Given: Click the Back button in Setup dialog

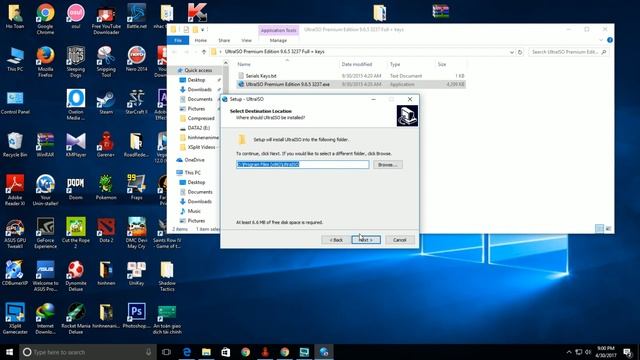Looking at the screenshot, I should (x=336, y=240).
